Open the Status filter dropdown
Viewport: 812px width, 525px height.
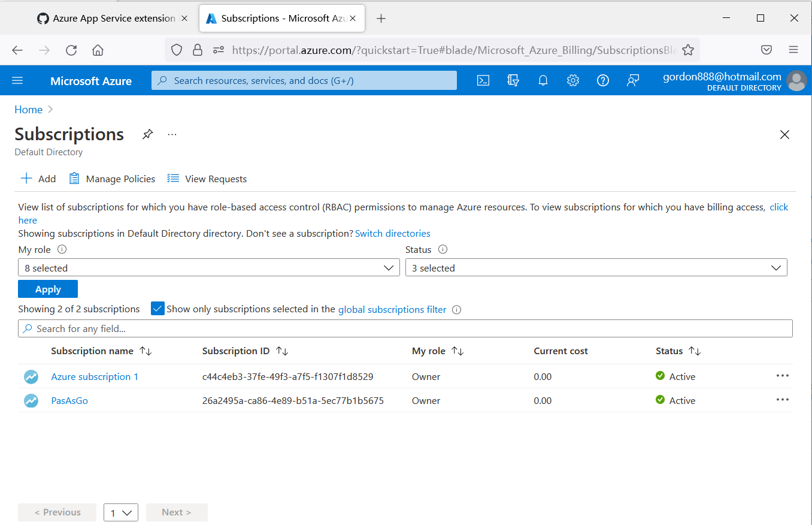[596, 267]
